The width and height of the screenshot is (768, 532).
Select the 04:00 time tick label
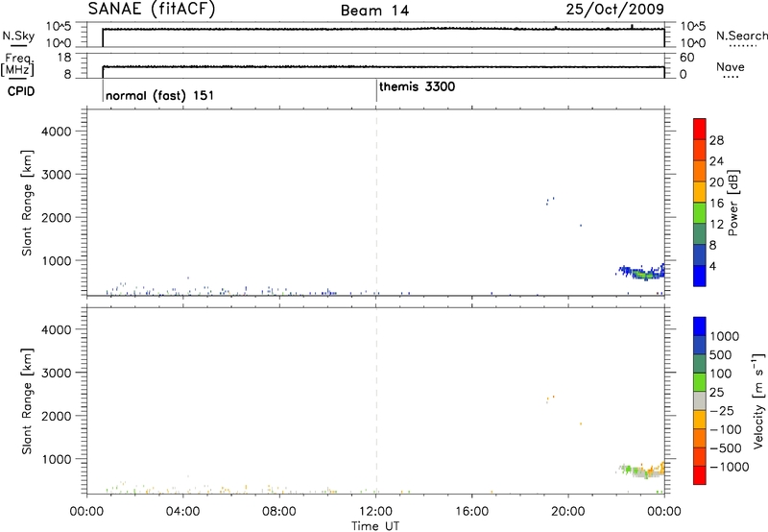point(183,512)
